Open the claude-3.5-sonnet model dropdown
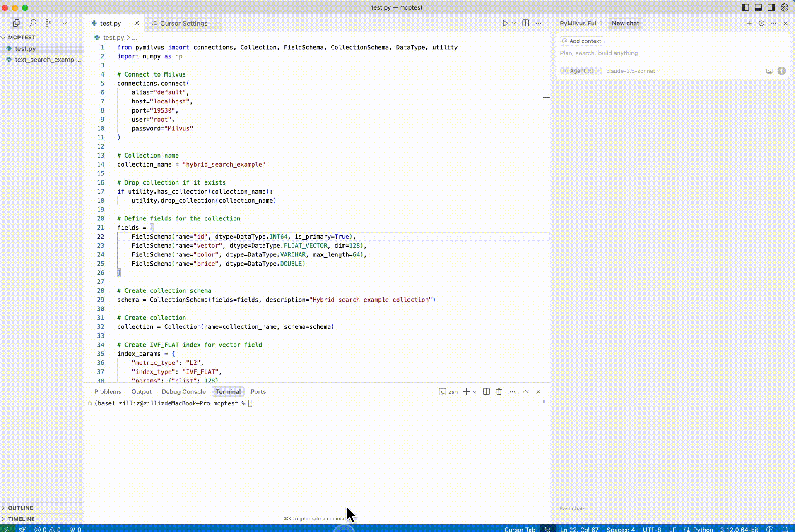 tap(631, 71)
